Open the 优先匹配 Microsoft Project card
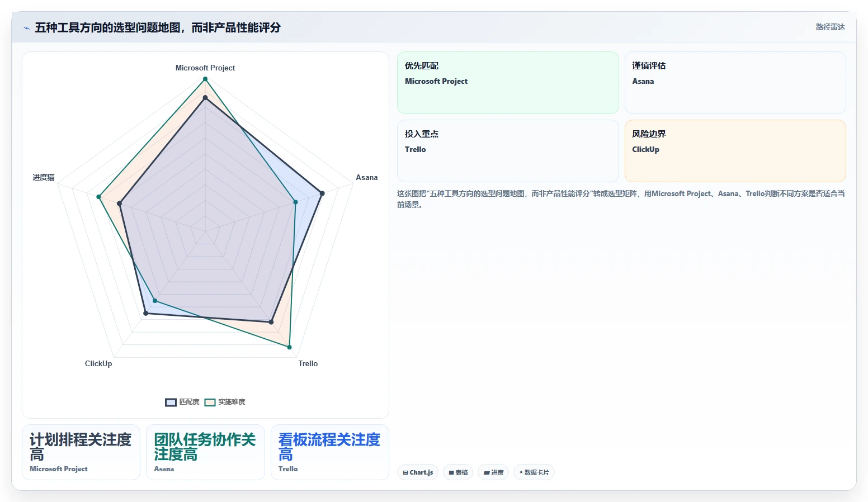 point(508,83)
